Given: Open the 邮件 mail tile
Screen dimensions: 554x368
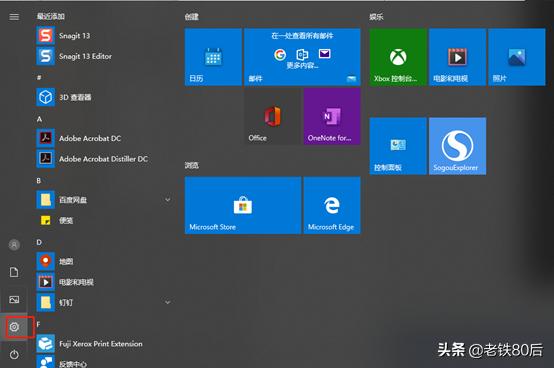Looking at the screenshot, I should 302,57.
